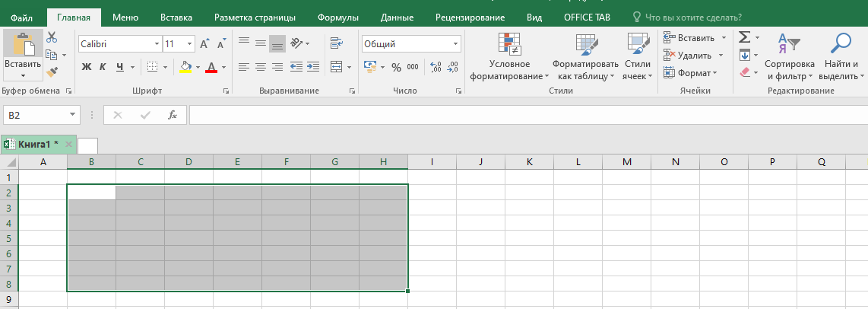
Task: Click the formula bar input field
Action: pos(528,115)
